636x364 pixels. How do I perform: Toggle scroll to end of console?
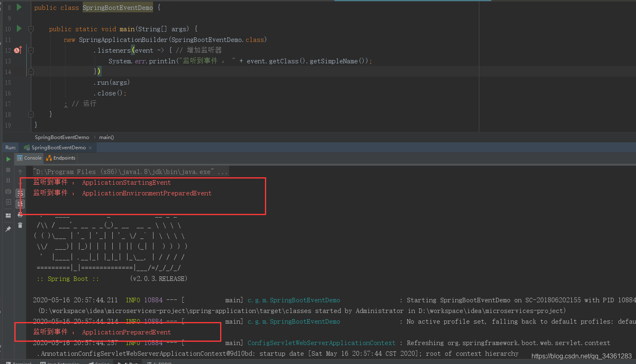coord(20,204)
